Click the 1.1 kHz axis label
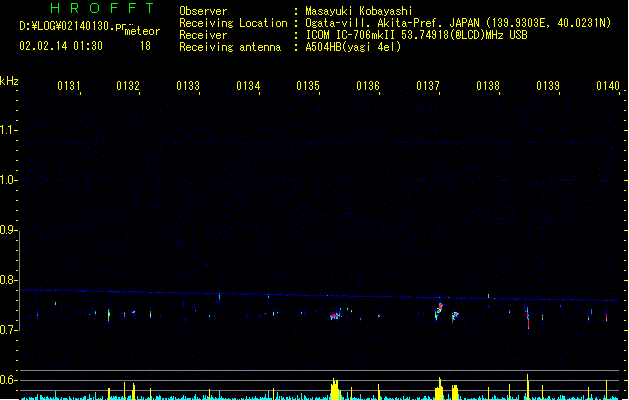 coord(8,130)
